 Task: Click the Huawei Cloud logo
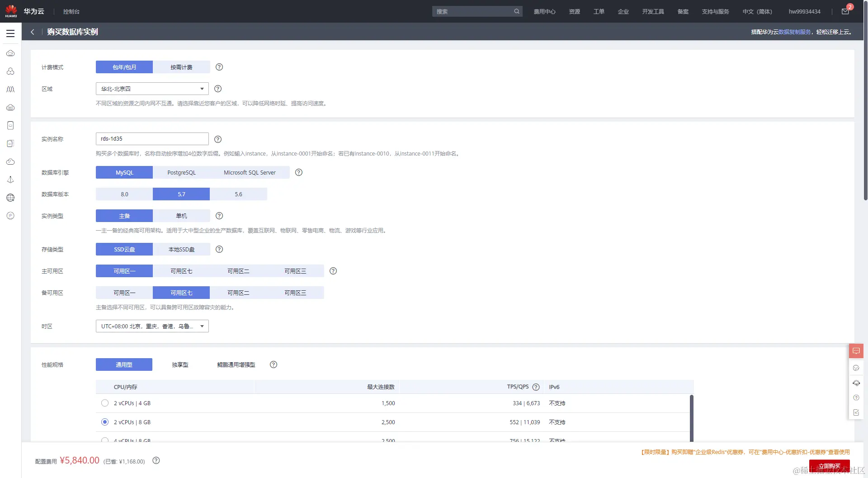coord(11,11)
